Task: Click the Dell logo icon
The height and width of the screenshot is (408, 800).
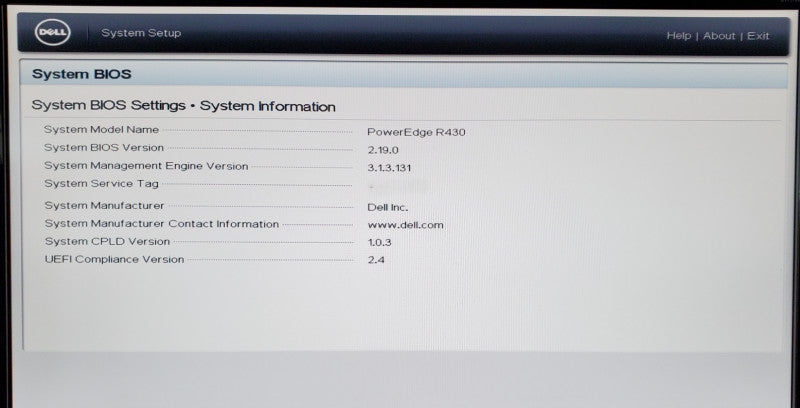Action: tap(53, 33)
